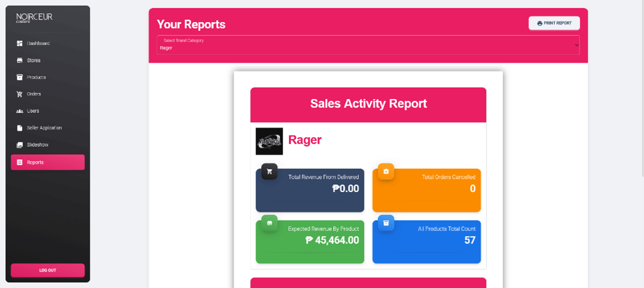Click the Log Out button
This screenshot has width=644, height=288.
(x=47, y=270)
